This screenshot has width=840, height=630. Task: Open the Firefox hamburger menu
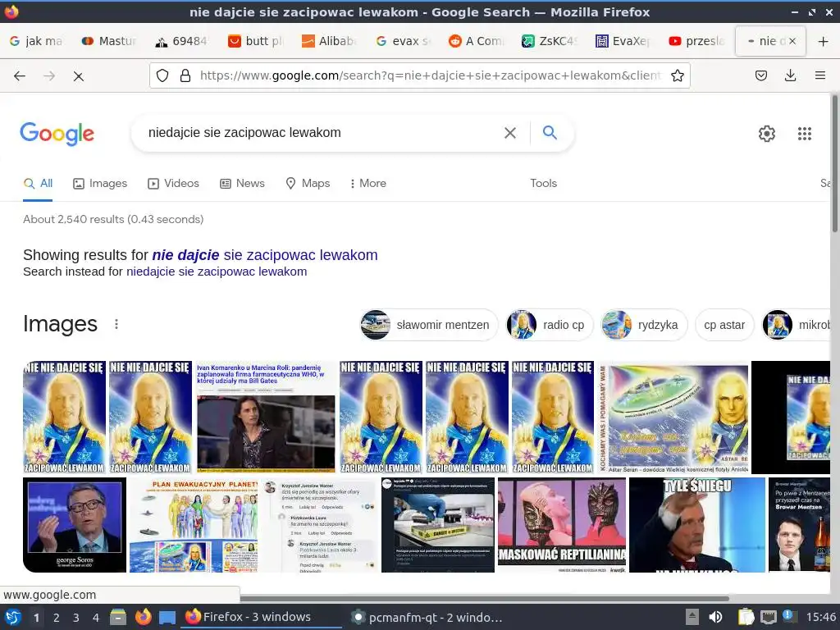(x=819, y=75)
